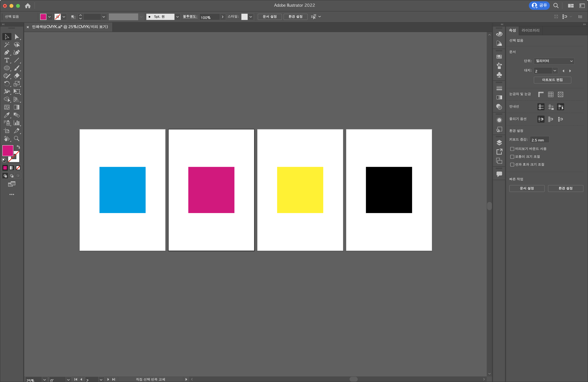
Task: Tick 선과 효과 크기 조절 checkbox
Action: click(x=512, y=165)
